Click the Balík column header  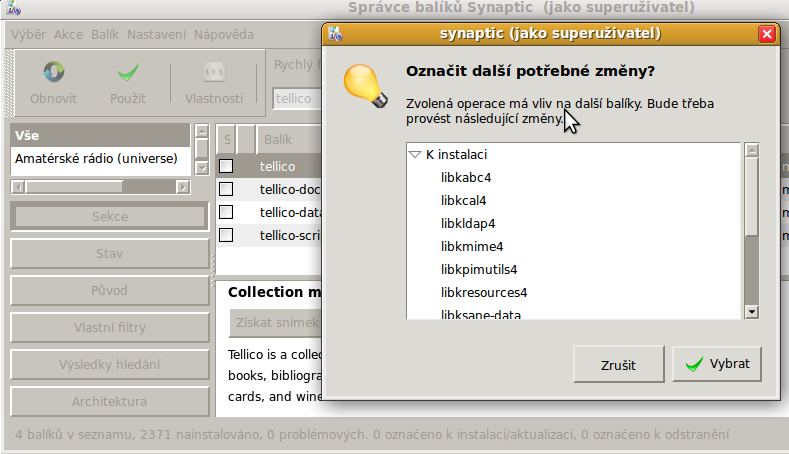pyautogui.click(x=289, y=139)
